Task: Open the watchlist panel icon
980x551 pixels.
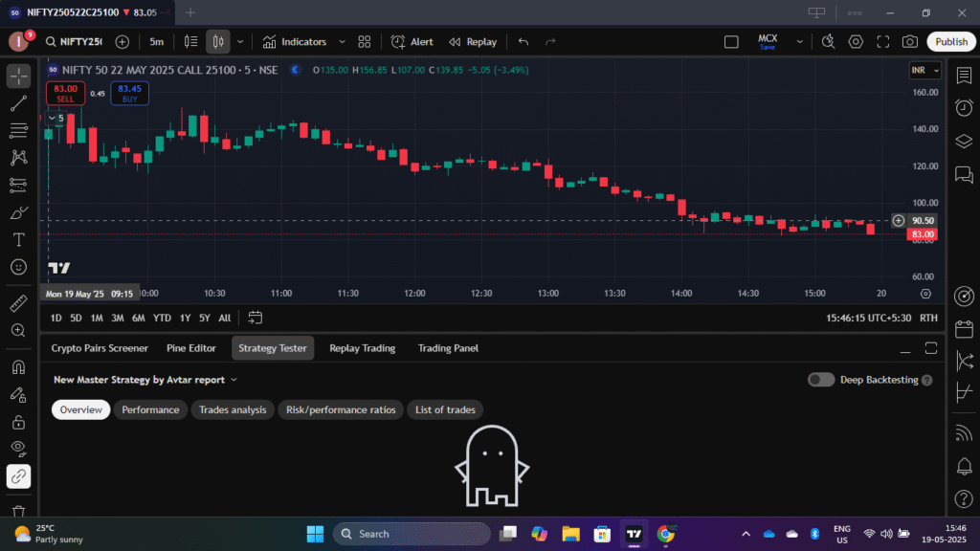Action: 964,75
